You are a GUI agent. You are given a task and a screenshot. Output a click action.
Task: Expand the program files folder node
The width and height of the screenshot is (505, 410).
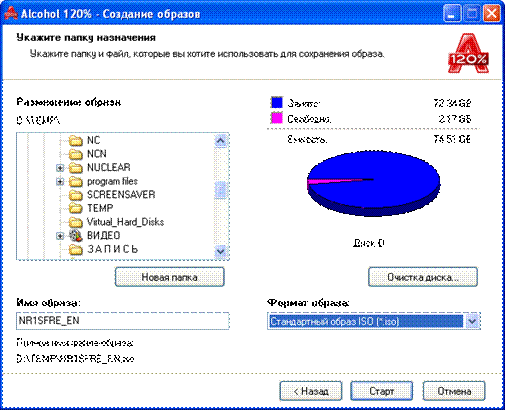pos(60,182)
